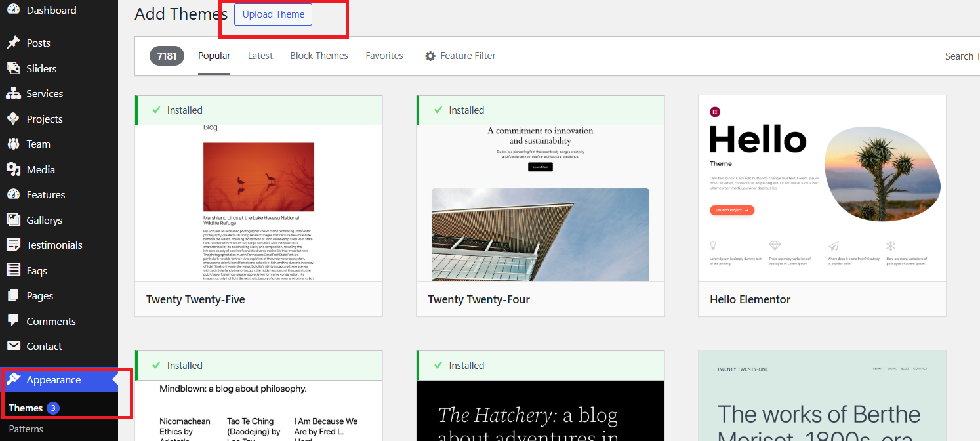Open the Patterns submenu link
Image resolution: width=980 pixels, height=441 pixels.
pyautogui.click(x=26, y=429)
